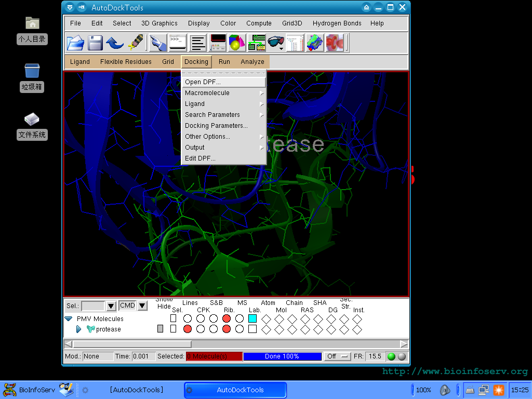Click the floppy disk save icon
532x399 pixels.
[x=96, y=43]
